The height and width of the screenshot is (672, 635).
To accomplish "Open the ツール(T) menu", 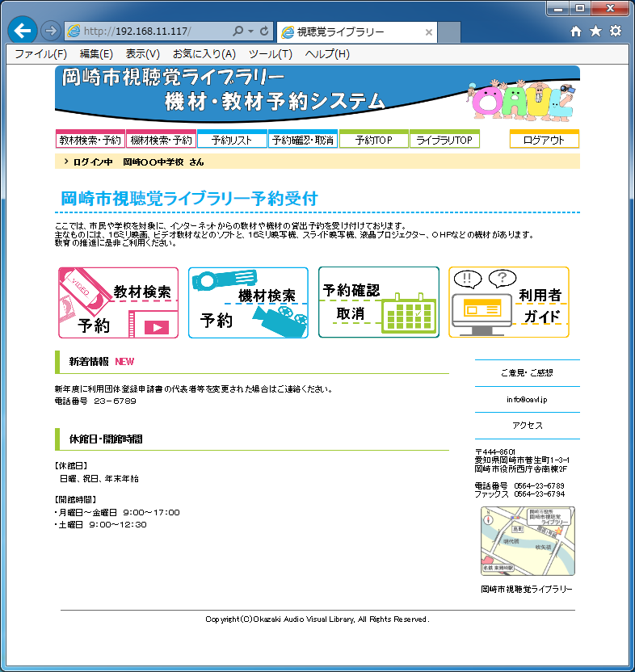I will point(270,54).
